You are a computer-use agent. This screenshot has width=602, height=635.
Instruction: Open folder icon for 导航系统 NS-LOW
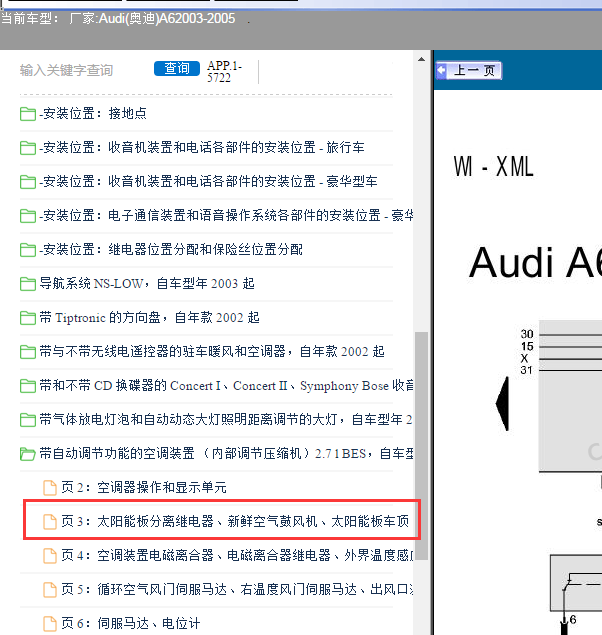[28, 284]
